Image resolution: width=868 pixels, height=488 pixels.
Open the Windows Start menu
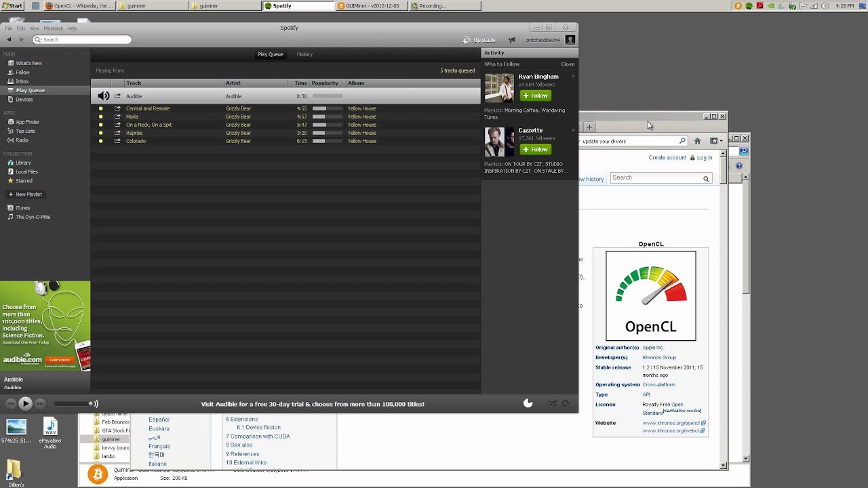click(13, 5)
